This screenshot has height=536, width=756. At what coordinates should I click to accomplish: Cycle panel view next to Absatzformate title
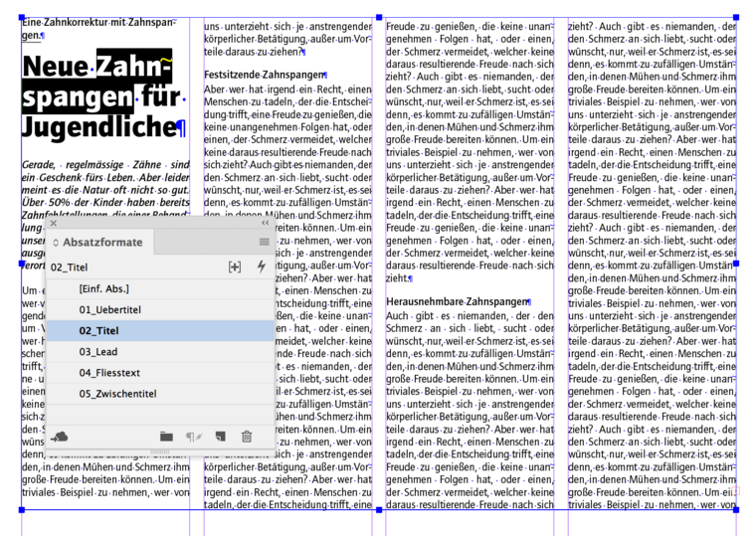tap(56, 243)
